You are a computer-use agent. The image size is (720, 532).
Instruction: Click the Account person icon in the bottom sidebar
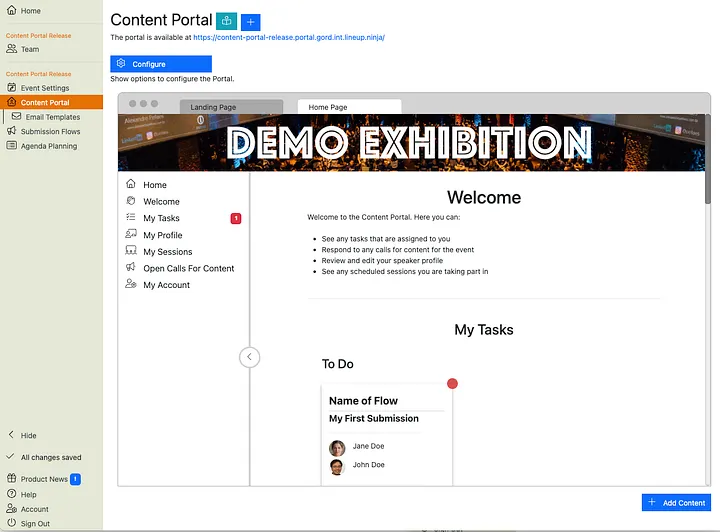tap(11, 509)
